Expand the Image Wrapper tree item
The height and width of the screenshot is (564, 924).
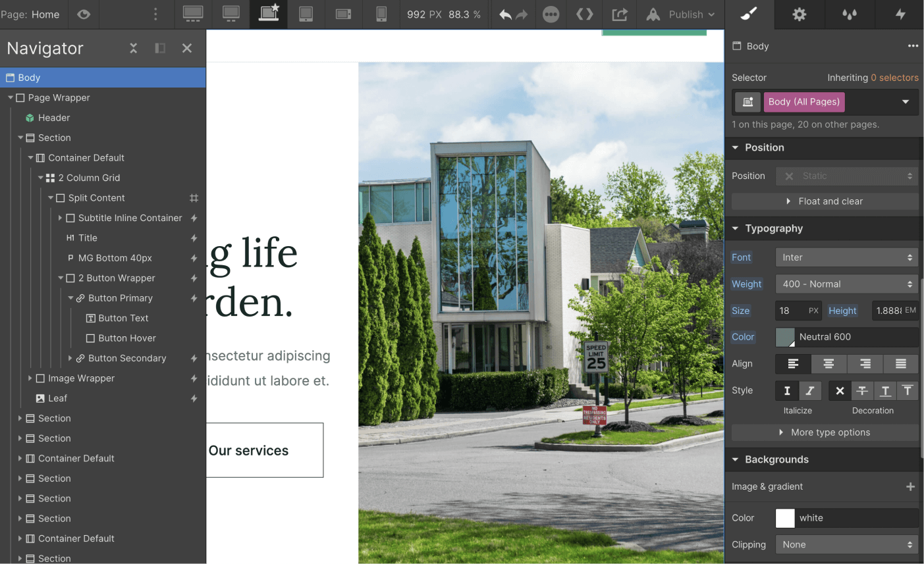pos(30,378)
